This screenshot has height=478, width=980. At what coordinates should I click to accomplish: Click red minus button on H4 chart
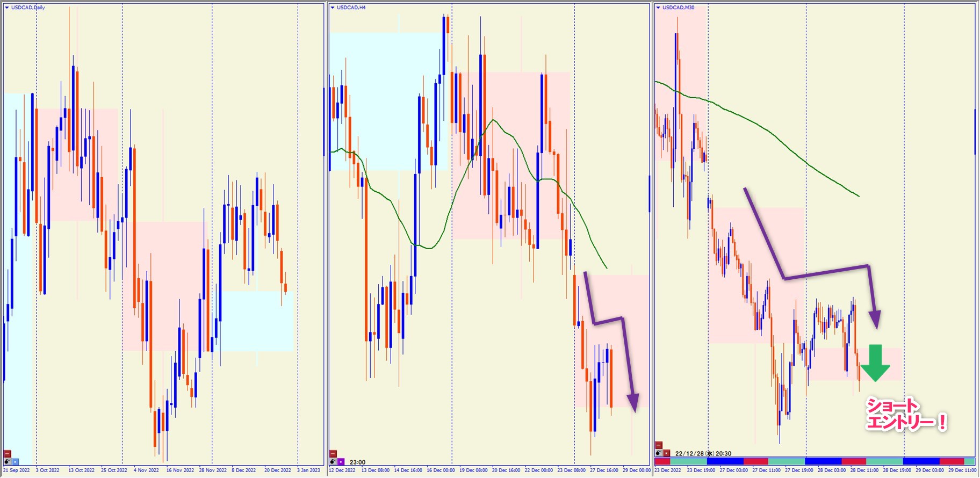333,454
